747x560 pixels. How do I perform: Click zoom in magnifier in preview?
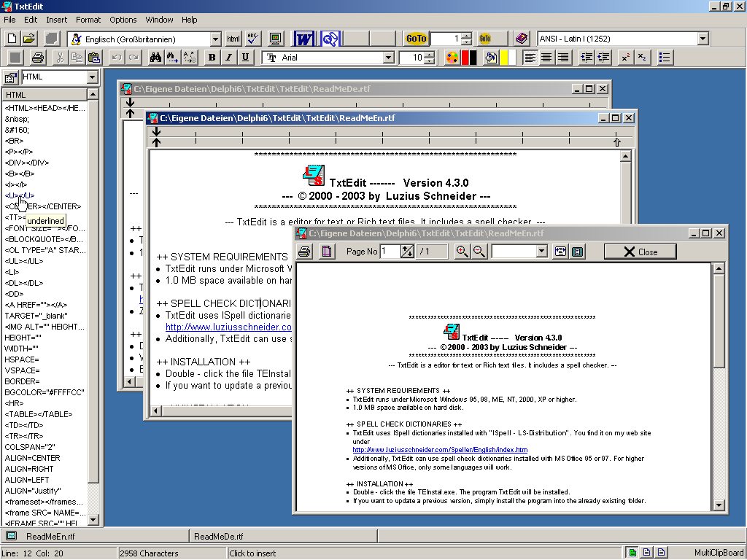pos(462,252)
